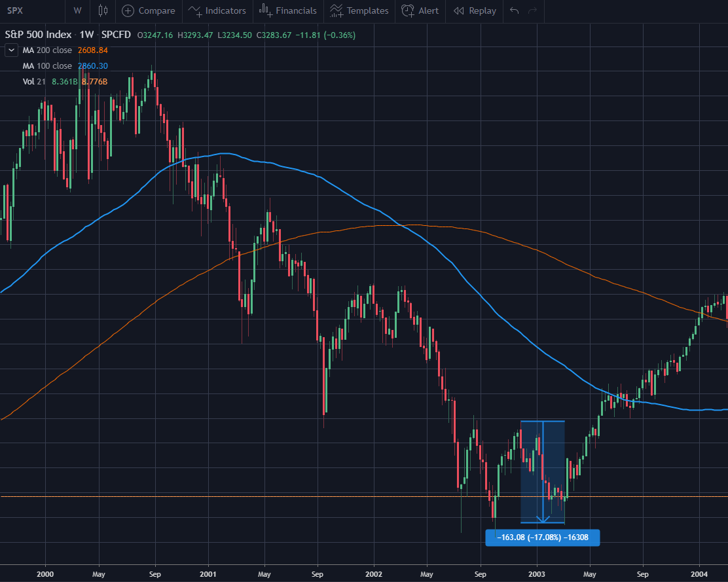Click the Indicators text in toolbar
Viewport: 728px width, 582px height.
[x=226, y=10]
